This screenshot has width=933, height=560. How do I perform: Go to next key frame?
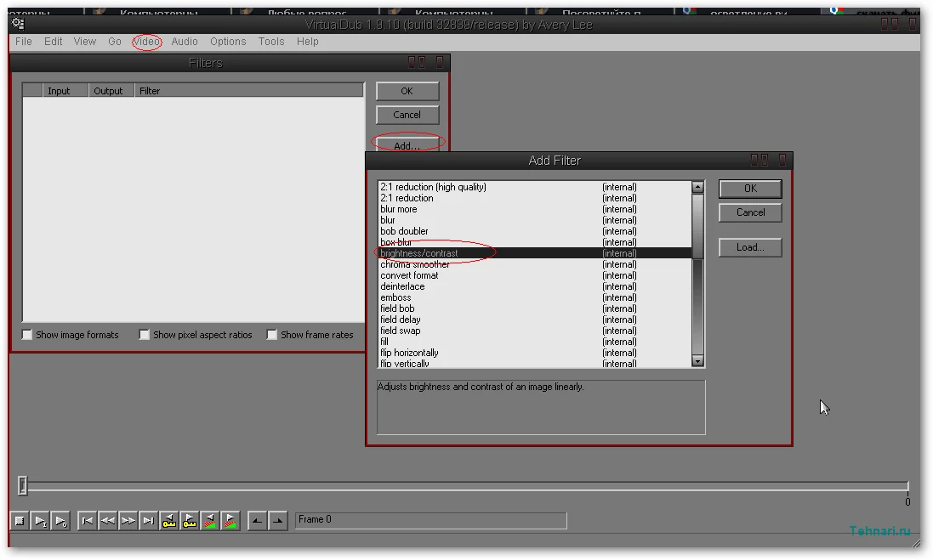[x=189, y=521]
